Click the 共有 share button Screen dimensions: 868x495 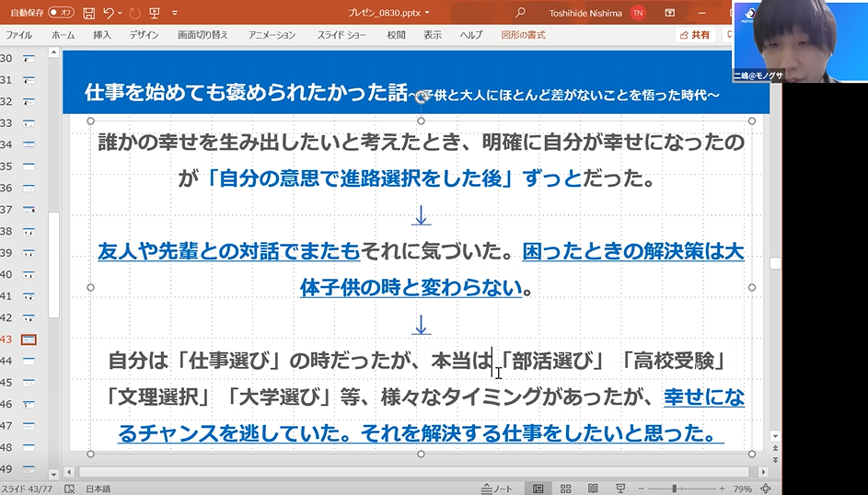(x=695, y=35)
